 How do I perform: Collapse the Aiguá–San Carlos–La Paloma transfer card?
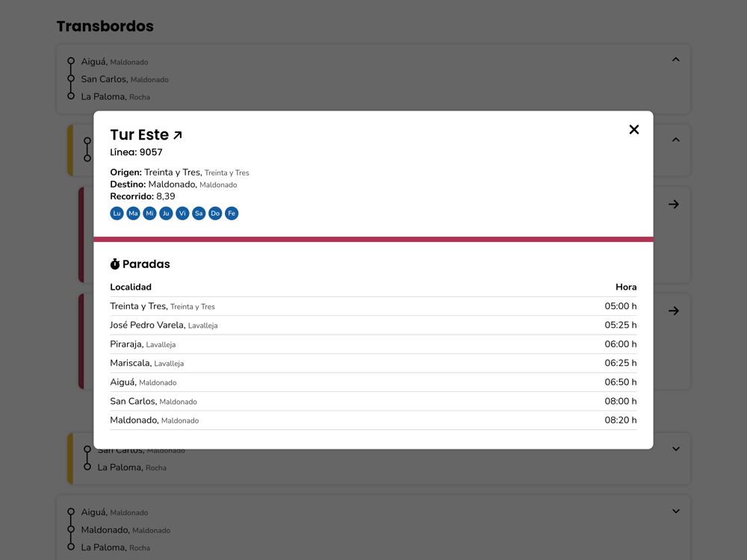coord(675,60)
